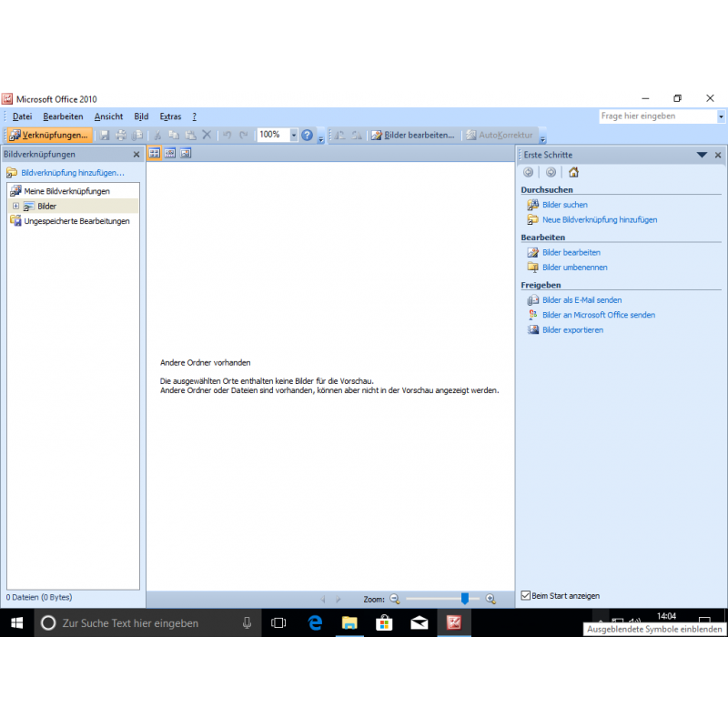Uncheck 'Beim Start anzeigen' checkbox
Screen dimensions: 728x728
pos(526,595)
